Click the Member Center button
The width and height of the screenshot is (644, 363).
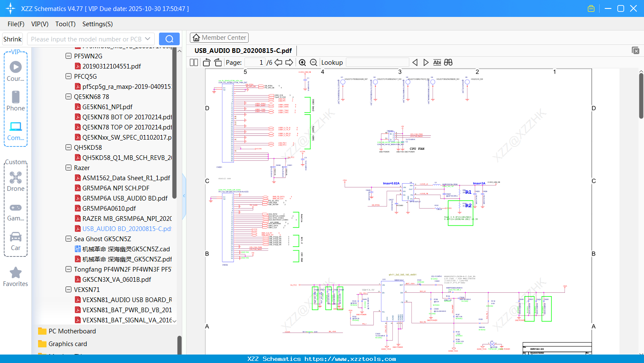pos(219,38)
